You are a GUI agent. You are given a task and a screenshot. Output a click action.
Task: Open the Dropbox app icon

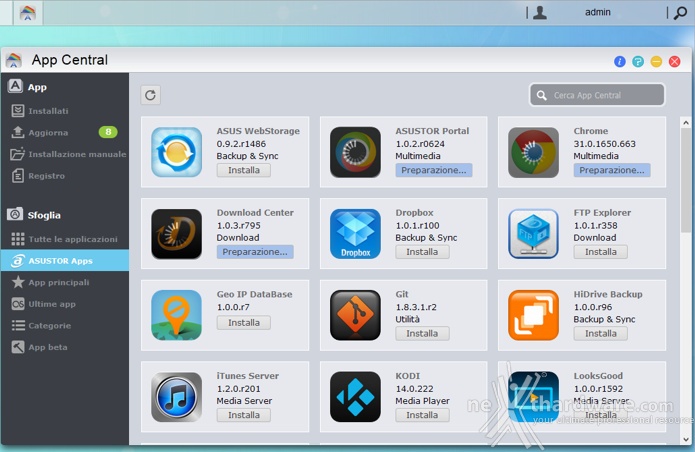pyautogui.click(x=355, y=234)
